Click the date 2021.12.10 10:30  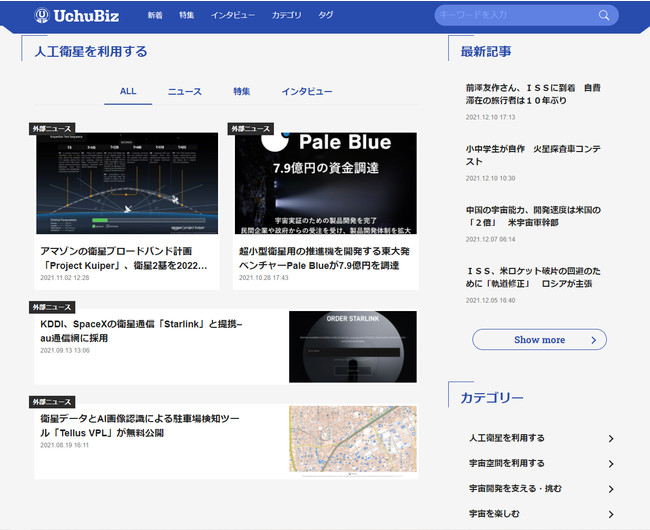point(490,178)
